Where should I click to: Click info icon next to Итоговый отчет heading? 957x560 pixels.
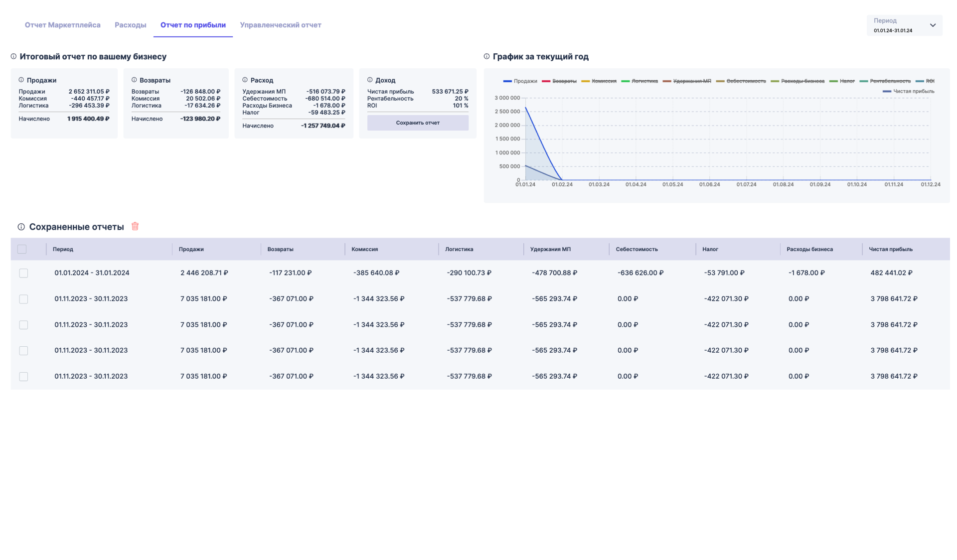coord(13,56)
